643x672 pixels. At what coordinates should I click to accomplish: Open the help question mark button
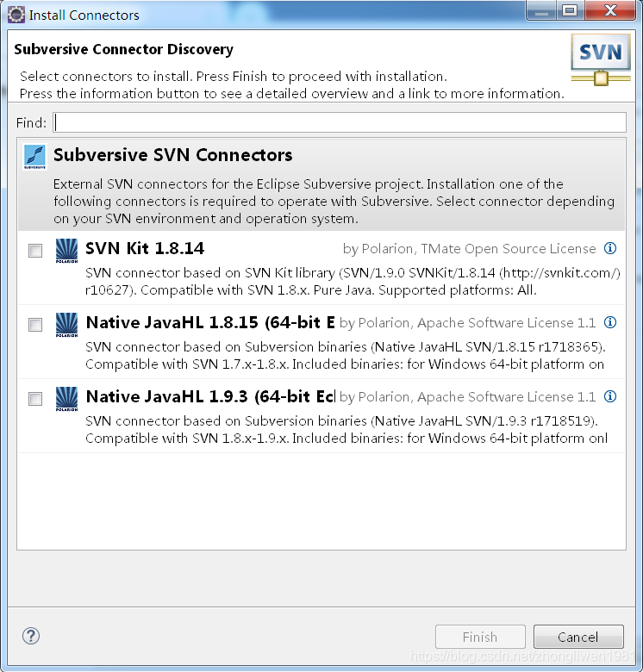point(31,636)
